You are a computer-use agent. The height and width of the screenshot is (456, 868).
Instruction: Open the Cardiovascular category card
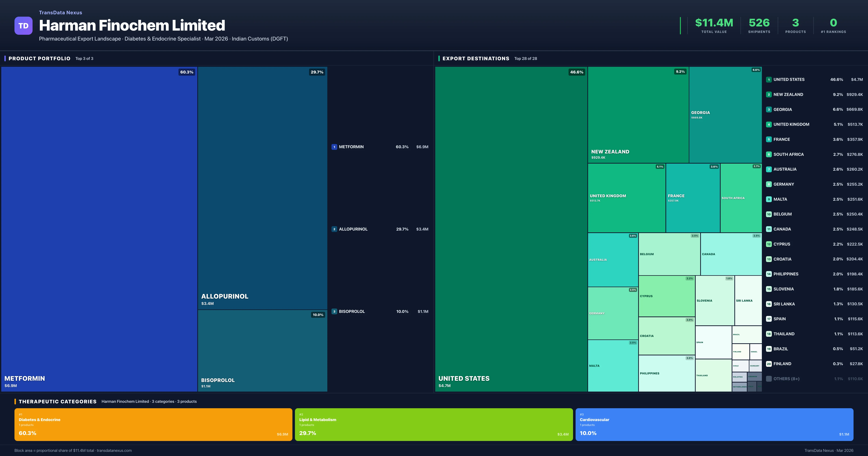(714, 424)
